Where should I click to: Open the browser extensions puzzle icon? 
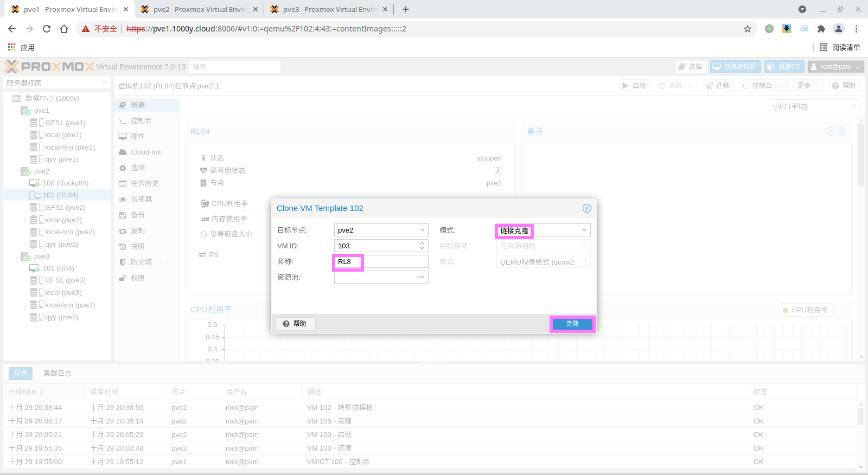tap(821, 29)
